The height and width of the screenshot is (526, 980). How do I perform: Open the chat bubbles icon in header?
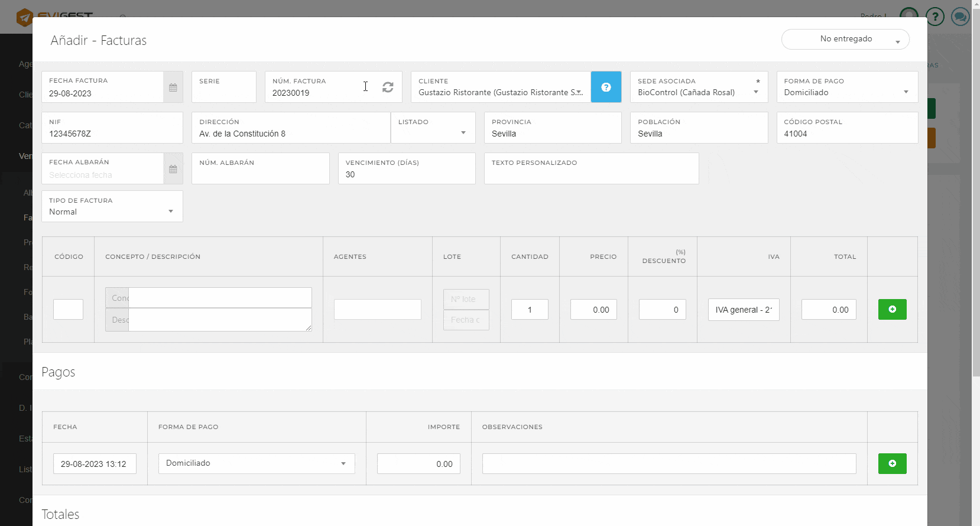960,17
